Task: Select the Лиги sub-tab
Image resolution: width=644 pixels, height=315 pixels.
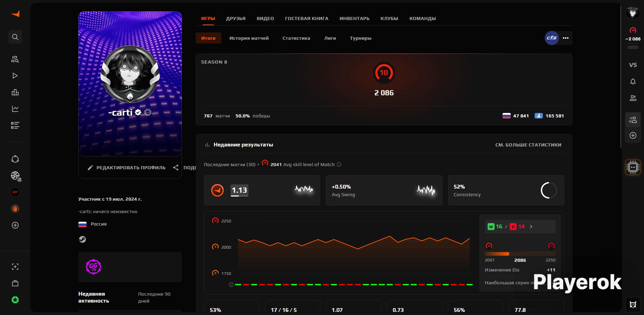Action: click(x=330, y=38)
